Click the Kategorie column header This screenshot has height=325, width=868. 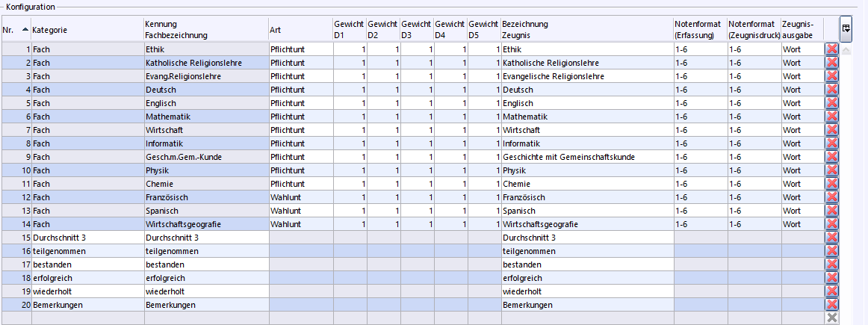pos(87,29)
